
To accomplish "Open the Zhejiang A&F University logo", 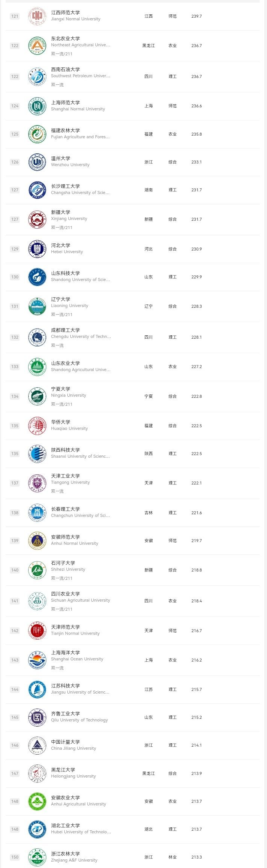I will point(37,857).
